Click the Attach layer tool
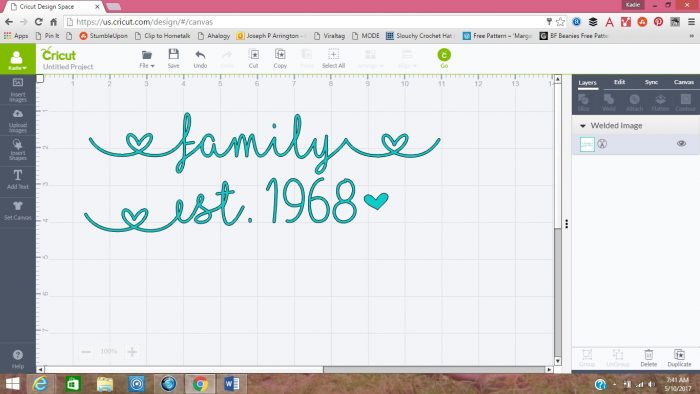The image size is (700, 394). pyautogui.click(x=634, y=102)
